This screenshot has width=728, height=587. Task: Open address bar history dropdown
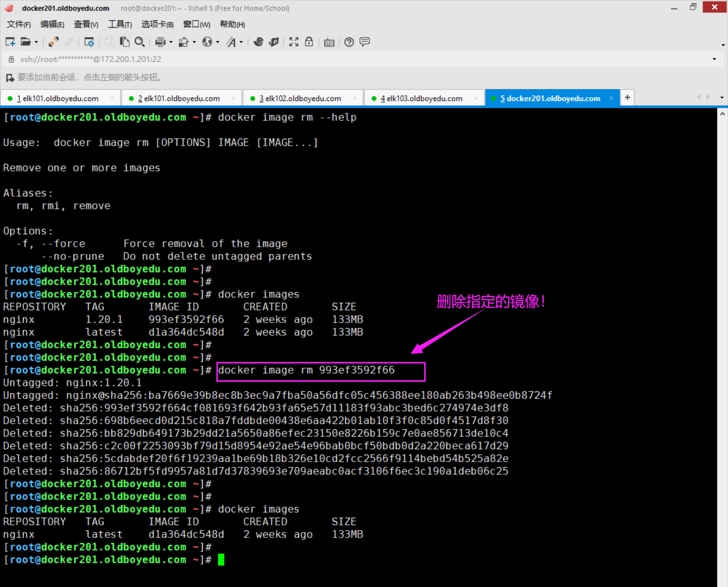(714, 59)
